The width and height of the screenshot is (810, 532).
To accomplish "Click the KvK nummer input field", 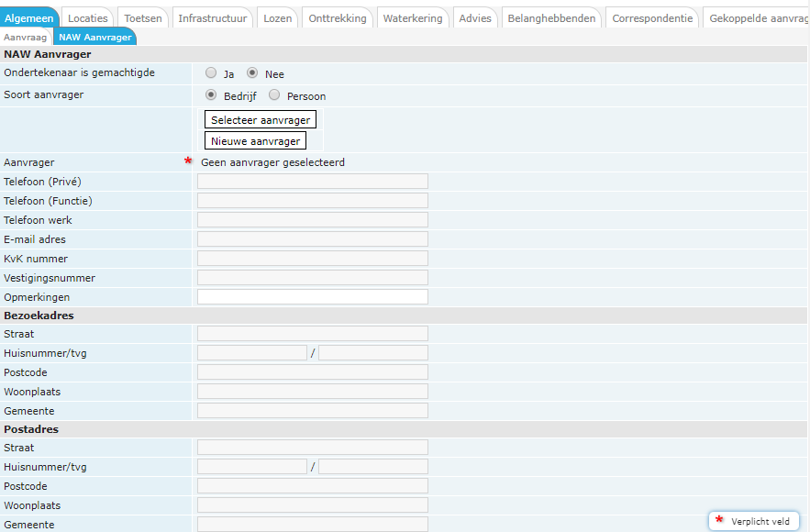I will pyautogui.click(x=312, y=259).
